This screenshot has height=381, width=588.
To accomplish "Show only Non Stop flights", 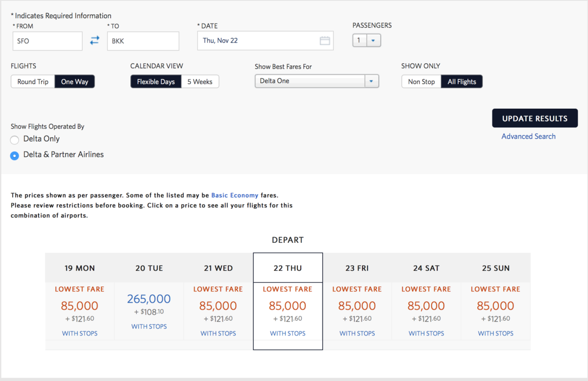I will [421, 82].
